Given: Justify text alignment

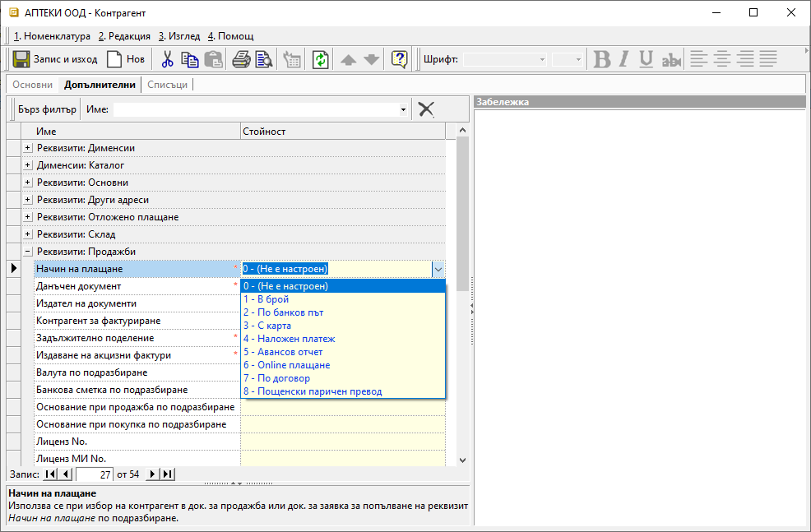Looking at the screenshot, I should pos(768,59).
